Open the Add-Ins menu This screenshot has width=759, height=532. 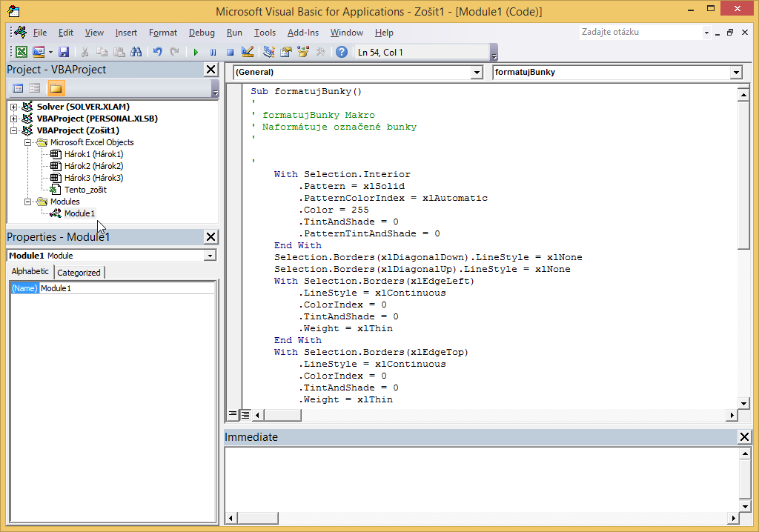(303, 33)
